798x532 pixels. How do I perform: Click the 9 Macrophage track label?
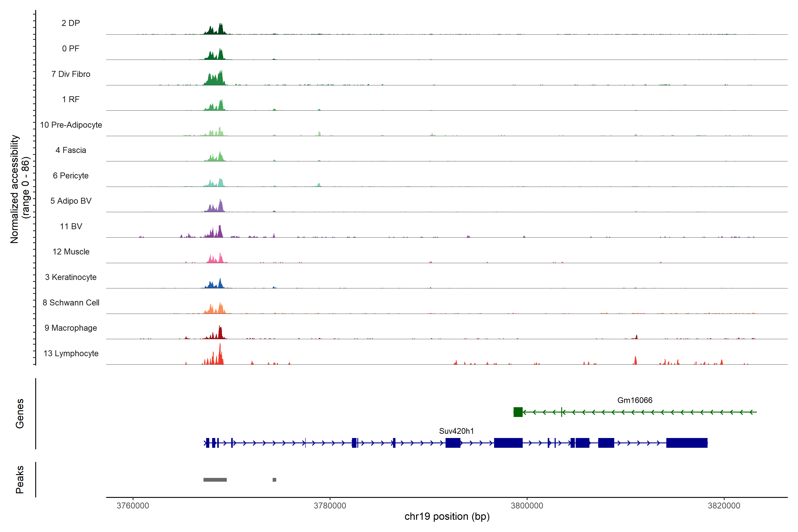[70, 328]
